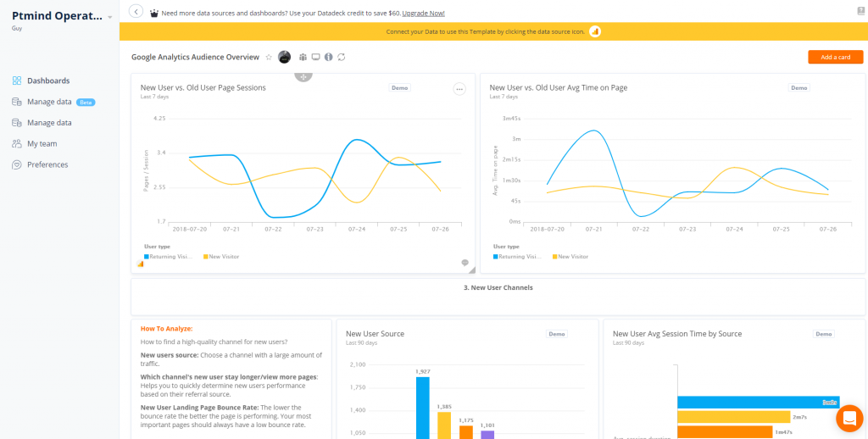
Task: Expand the Ptmind Operat... workspace dropdown
Action: [109, 17]
